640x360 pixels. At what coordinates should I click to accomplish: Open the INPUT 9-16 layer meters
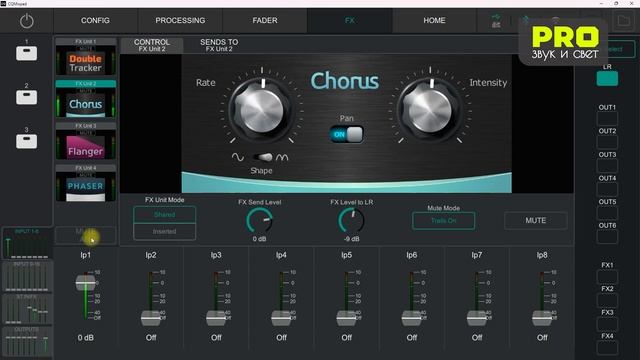click(27, 276)
